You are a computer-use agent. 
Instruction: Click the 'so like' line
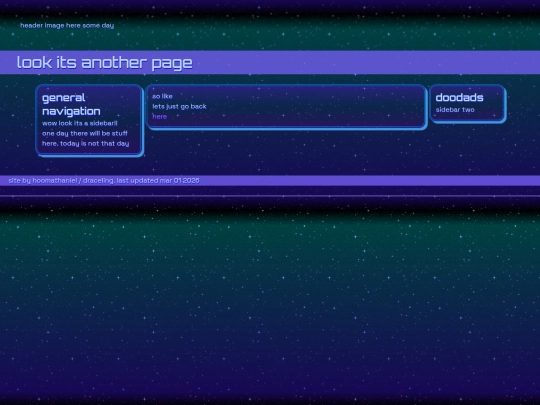(162, 96)
